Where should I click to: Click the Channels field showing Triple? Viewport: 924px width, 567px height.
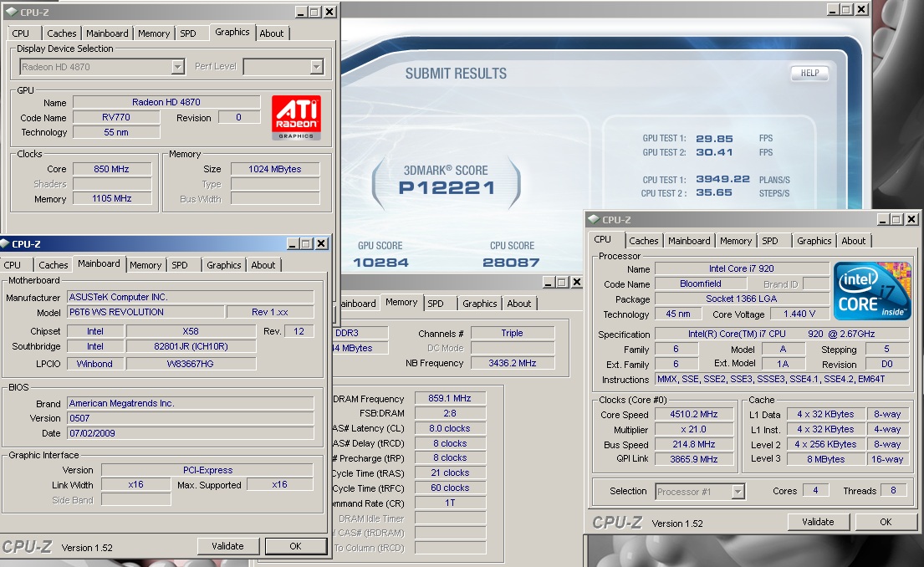coord(512,333)
